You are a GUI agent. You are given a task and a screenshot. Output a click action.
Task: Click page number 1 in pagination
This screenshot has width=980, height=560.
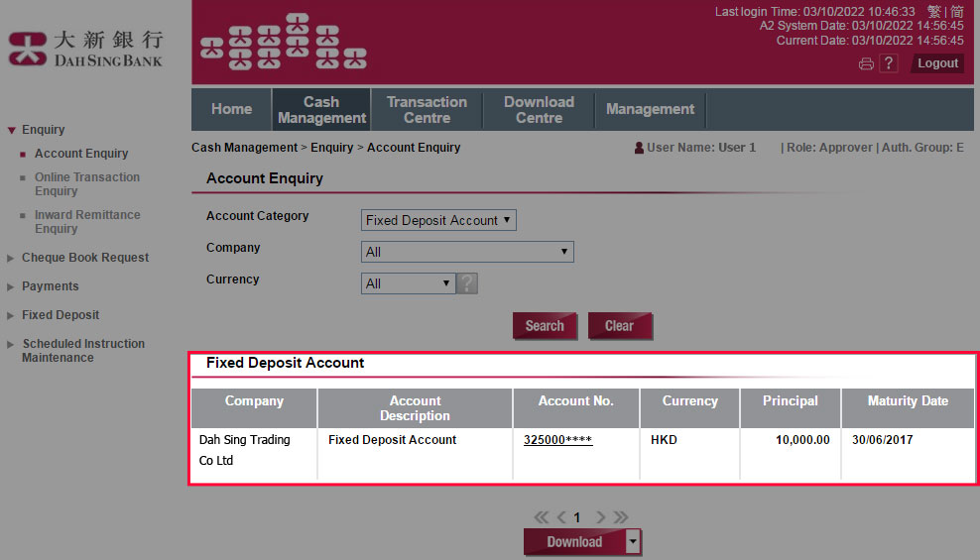point(577,517)
